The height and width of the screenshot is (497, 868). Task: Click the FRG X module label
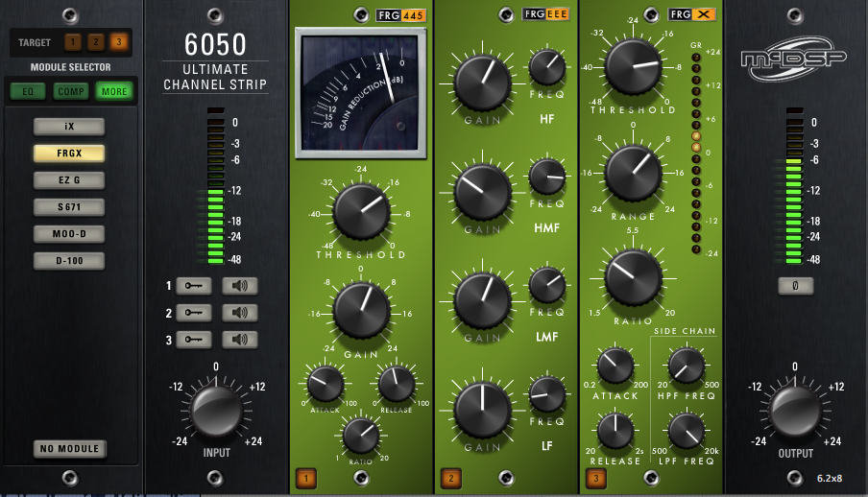tap(691, 13)
